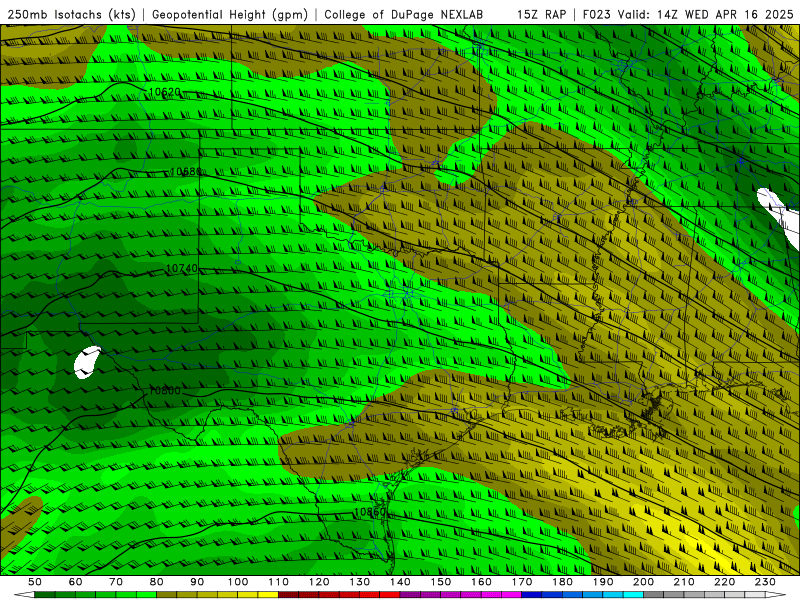
Task: Click the 220 value on color scale
Action: (725, 582)
